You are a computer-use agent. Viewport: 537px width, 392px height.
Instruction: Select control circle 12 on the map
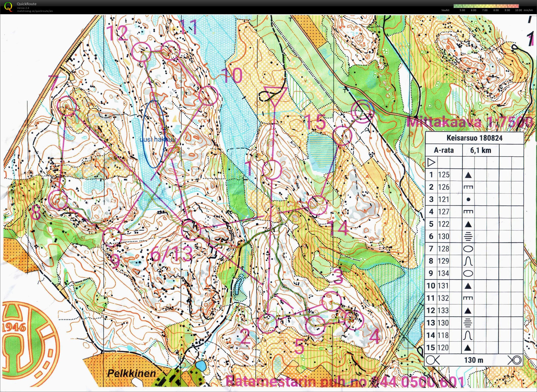tap(142, 52)
